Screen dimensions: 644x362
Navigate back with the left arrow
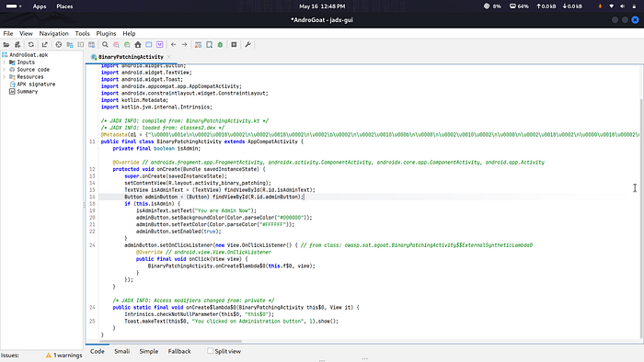point(174,45)
